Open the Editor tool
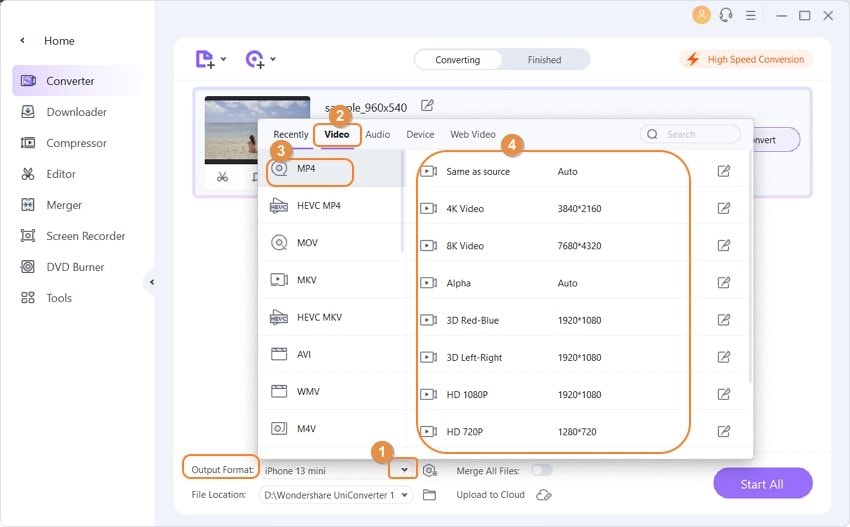Image resolution: width=850 pixels, height=527 pixels. click(x=48, y=174)
